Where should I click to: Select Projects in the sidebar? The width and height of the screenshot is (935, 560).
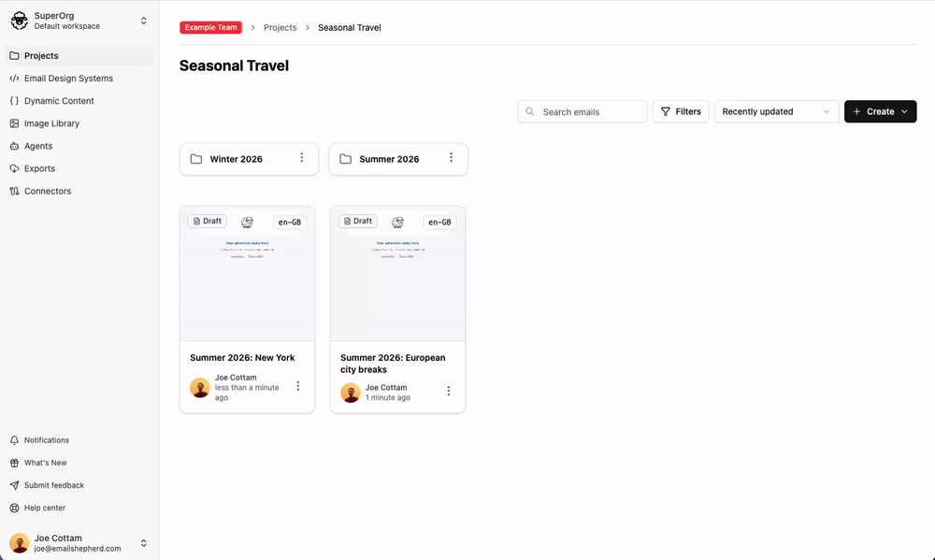point(79,55)
